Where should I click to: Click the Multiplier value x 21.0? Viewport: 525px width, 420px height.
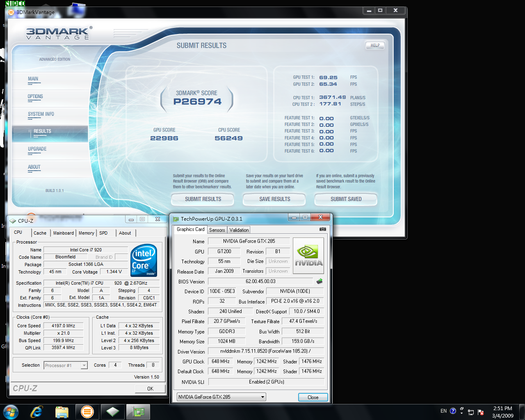(x=64, y=333)
